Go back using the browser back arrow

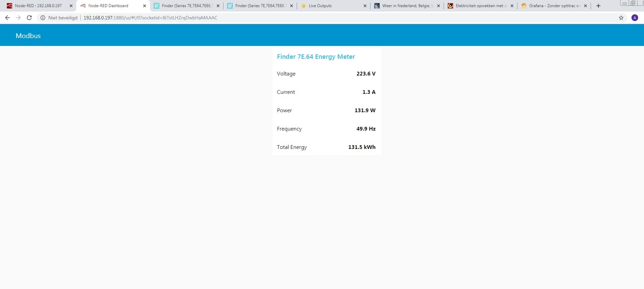[7, 18]
